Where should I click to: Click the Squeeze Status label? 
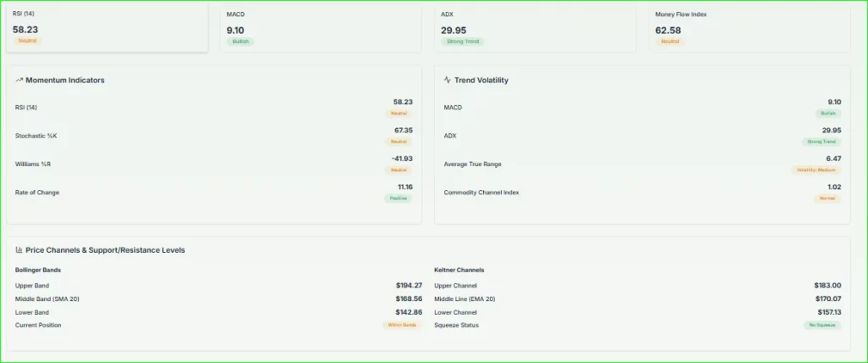click(x=457, y=326)
